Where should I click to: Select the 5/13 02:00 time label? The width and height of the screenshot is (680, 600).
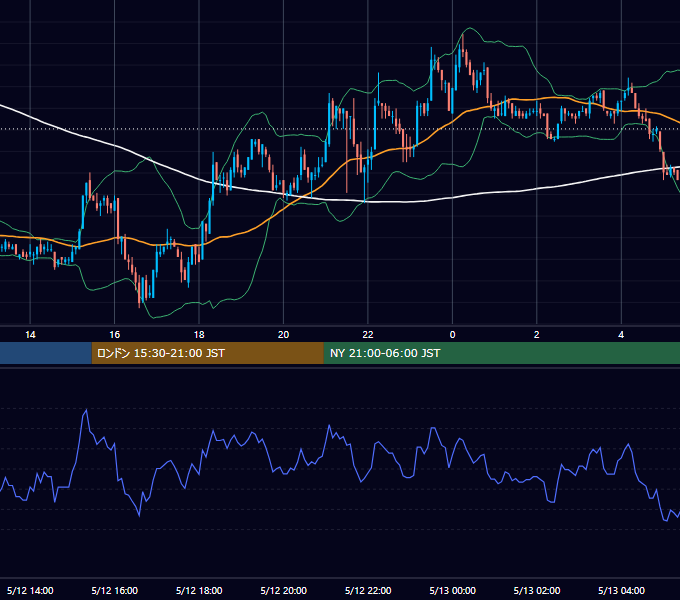pyautogui.click(x=537, y=590)
